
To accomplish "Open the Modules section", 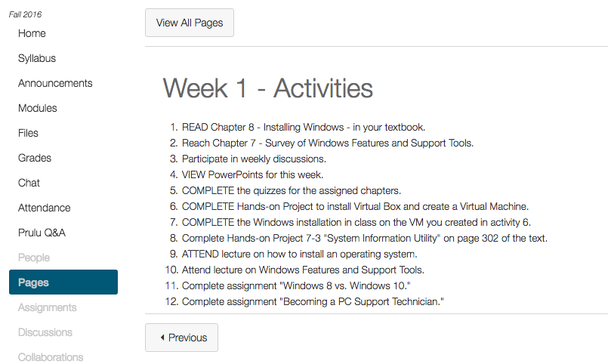I will point(38,108).
